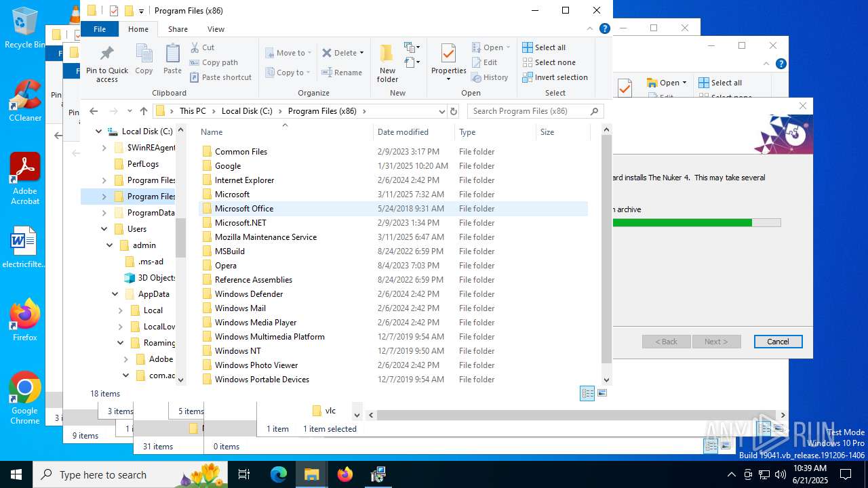This screenshot has height=488, width=868.
Task: Click Paste shortcut in the ribbon
Action: (220, 77)
